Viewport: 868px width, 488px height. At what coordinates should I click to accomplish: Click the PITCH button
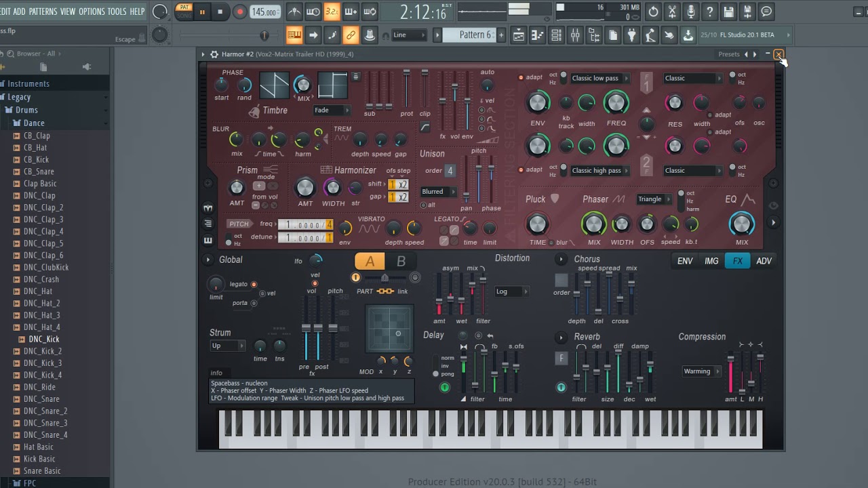pos(239,224)
